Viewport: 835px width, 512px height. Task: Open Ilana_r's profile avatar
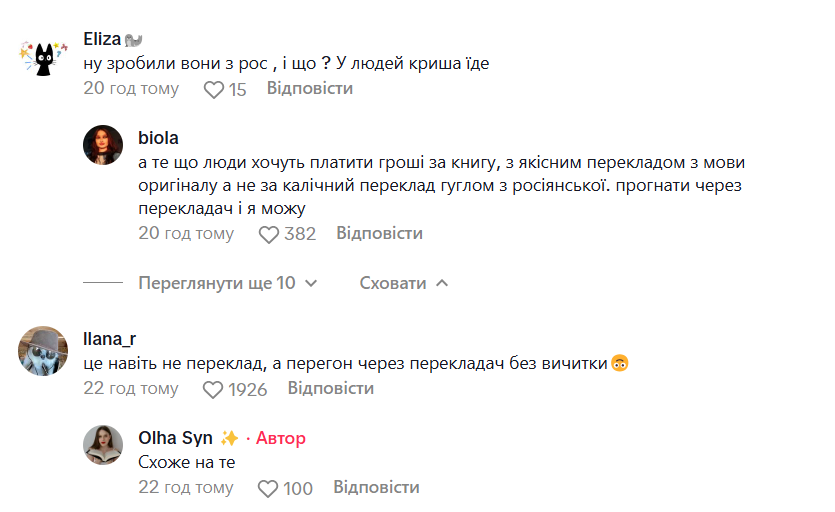point(44,351)
